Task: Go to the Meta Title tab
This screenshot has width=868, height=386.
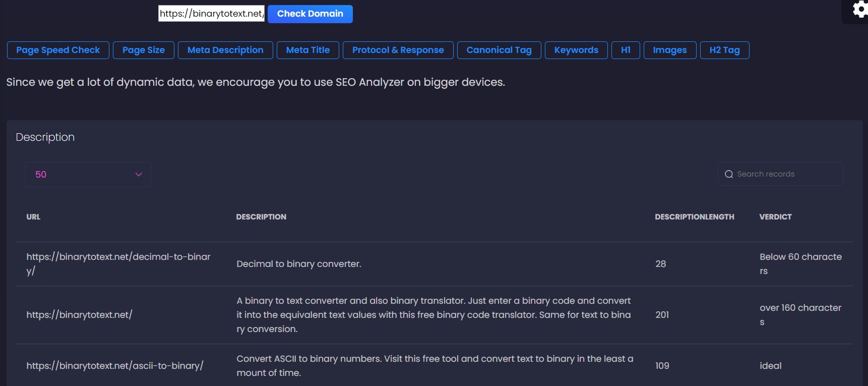Action: tap(308, 50)
